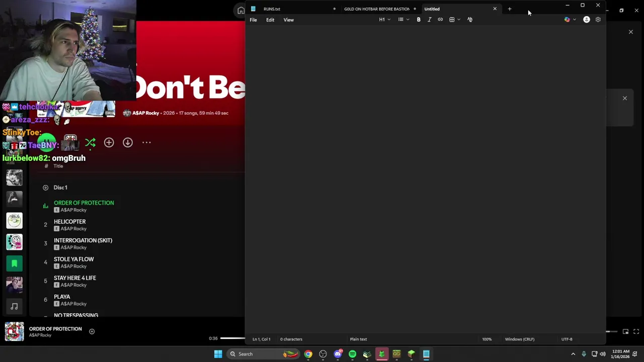Click Disc 1 header in track list
This screenshot has height=362, width=644.
point(60,188)
